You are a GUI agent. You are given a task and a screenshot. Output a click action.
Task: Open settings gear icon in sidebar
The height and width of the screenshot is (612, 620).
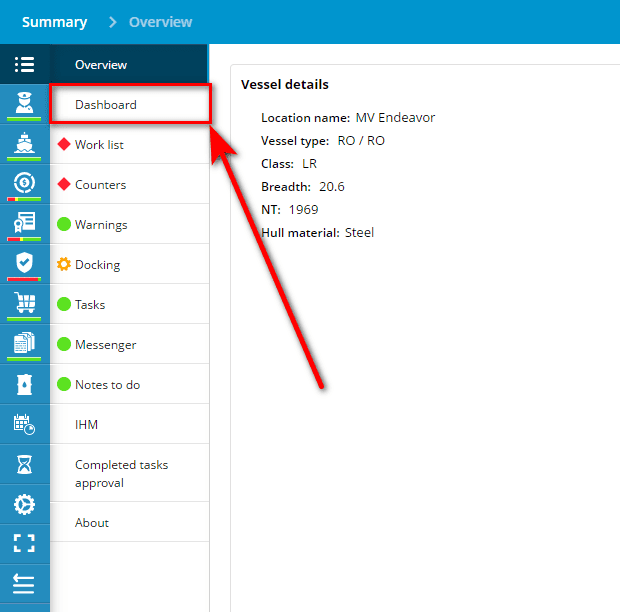pyautogui.click(x=24, y=504)
